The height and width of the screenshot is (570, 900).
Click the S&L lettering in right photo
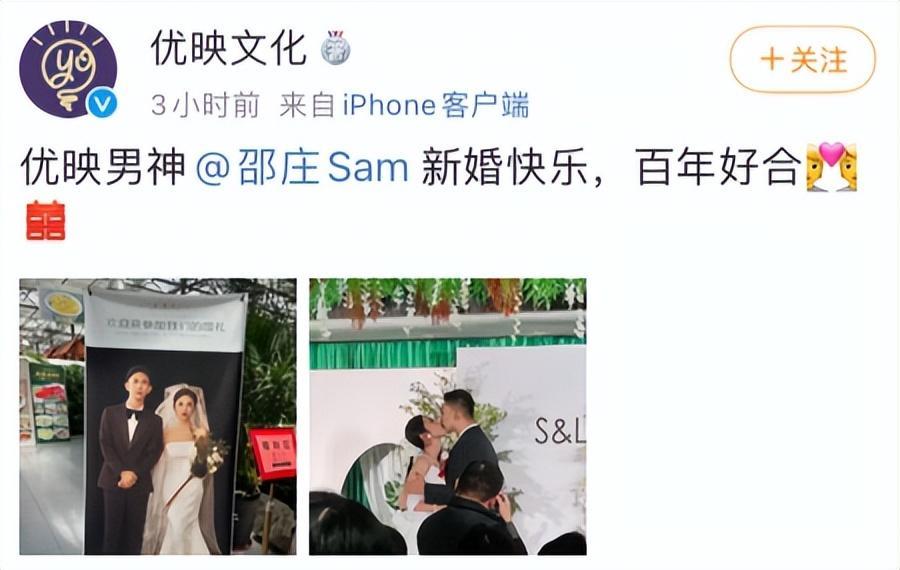tap(560, 432)
